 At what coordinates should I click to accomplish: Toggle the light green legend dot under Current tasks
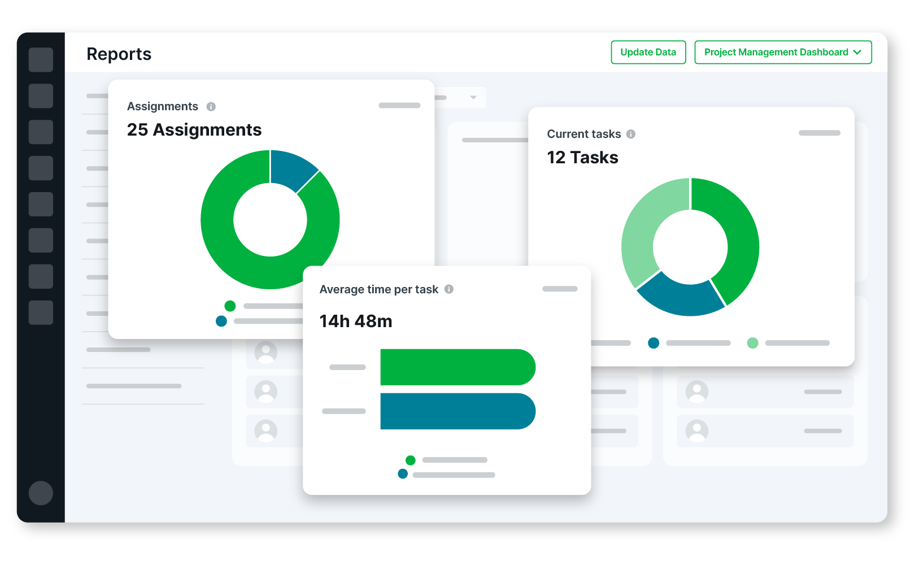[x=752, y=343]
